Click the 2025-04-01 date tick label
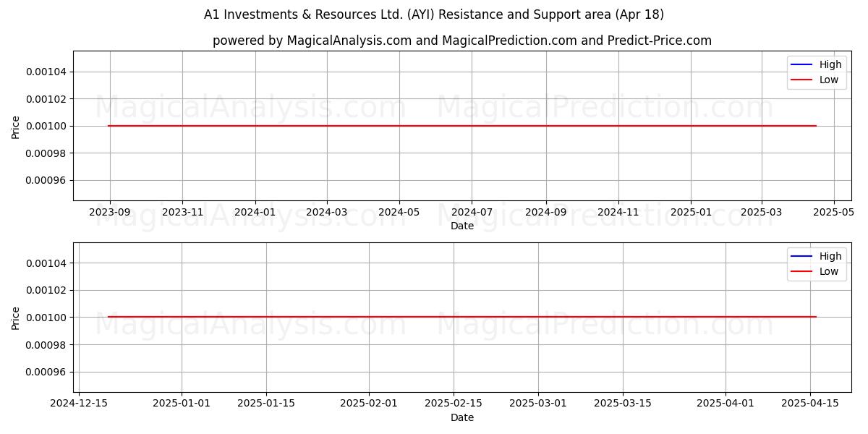Screen dimensions: 868x434 [726, 404]
